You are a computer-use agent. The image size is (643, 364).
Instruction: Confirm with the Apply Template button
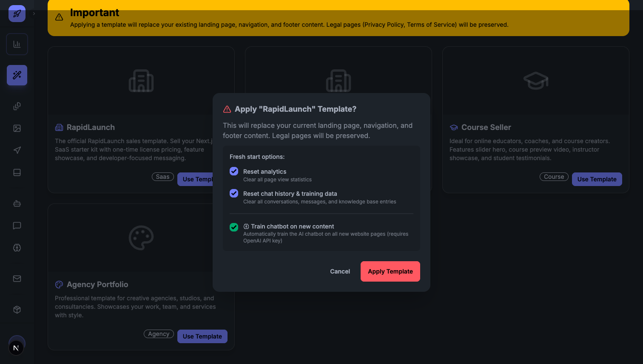coord(390,271)
